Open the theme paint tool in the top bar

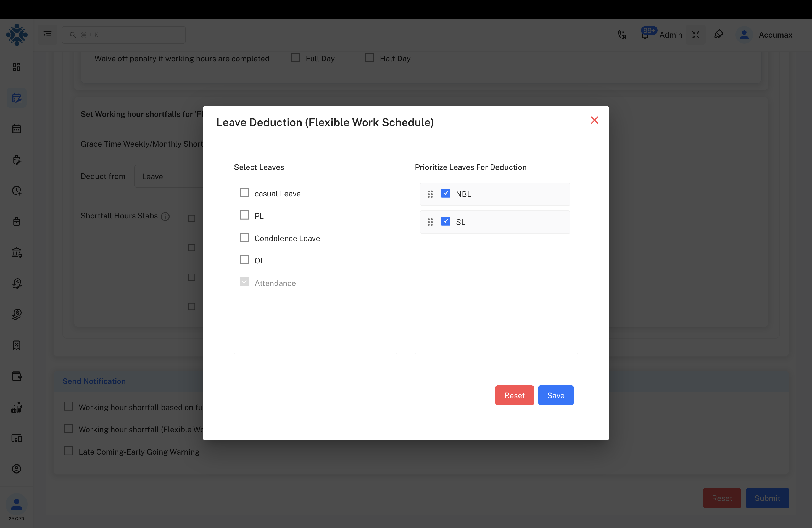pyautogui.click(x=719, y=34)
